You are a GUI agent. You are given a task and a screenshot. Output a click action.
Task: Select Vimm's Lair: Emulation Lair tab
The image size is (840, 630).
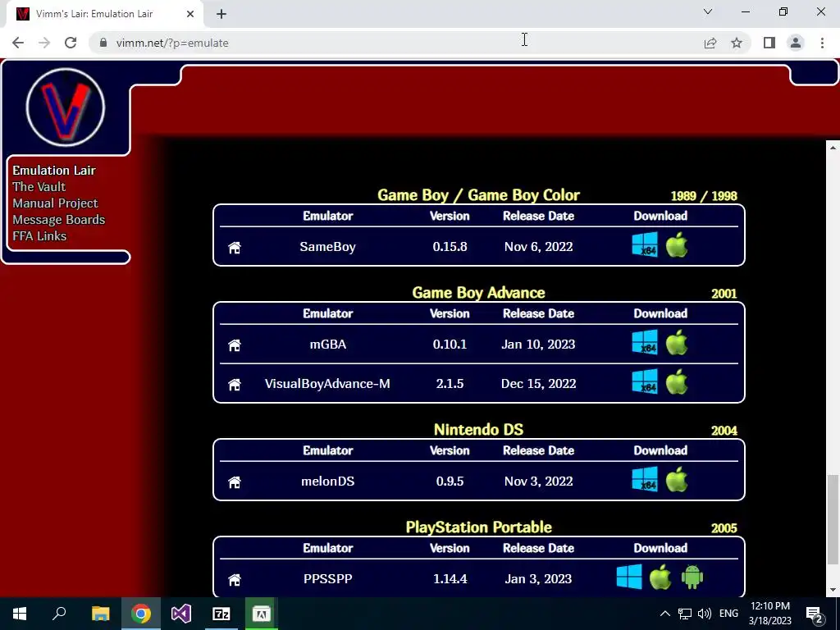pyautogui.click(x=104, y=14)
